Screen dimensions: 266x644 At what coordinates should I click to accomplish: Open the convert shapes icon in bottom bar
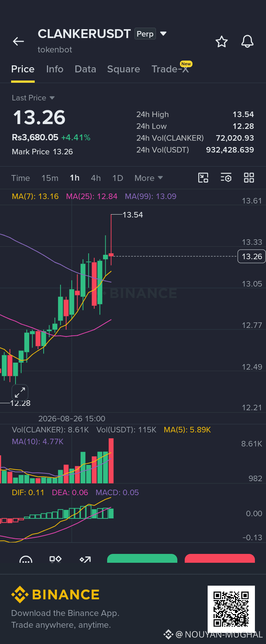(55, 559)
